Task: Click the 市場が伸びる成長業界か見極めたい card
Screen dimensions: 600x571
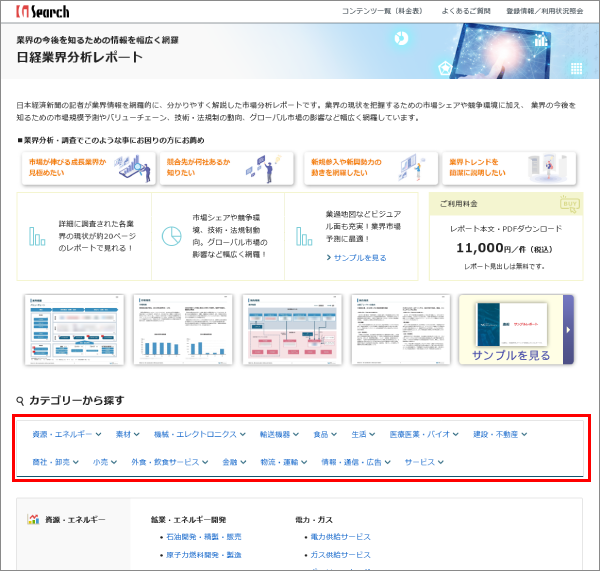Action: point(89,168)
